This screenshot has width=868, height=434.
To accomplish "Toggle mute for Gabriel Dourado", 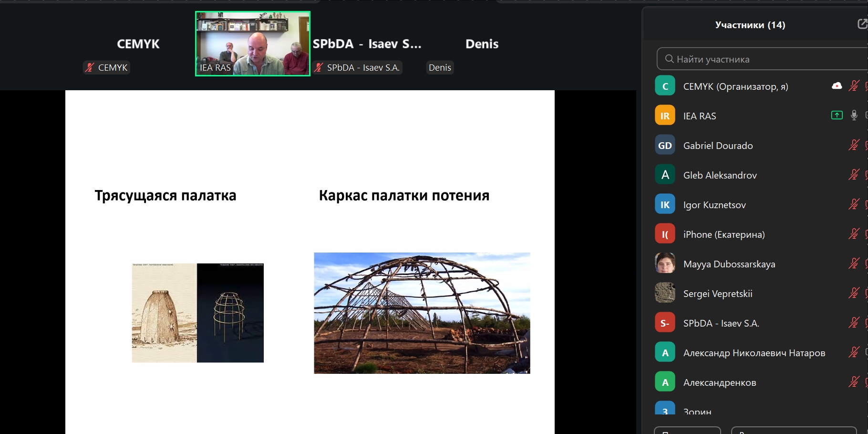I will pyautogui.click(x=854, y=145).
